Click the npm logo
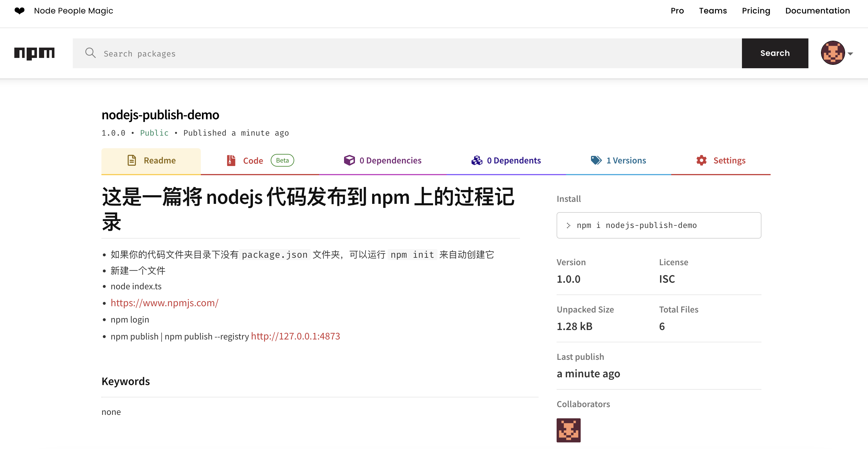The image size is (868, 449). point(34,53)
